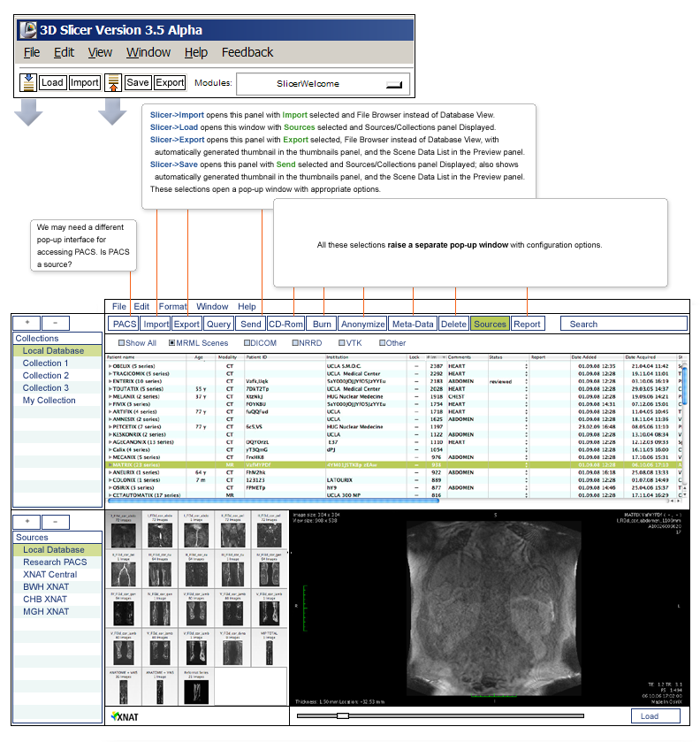The image size is (700, 742).
Task: Expand the TOUTATIX patient row
Action: [x=110, y=387]
